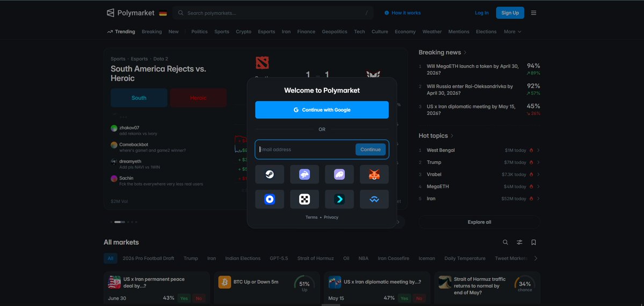Click the Log In link
Screen dimensions: 644x306
482,13
